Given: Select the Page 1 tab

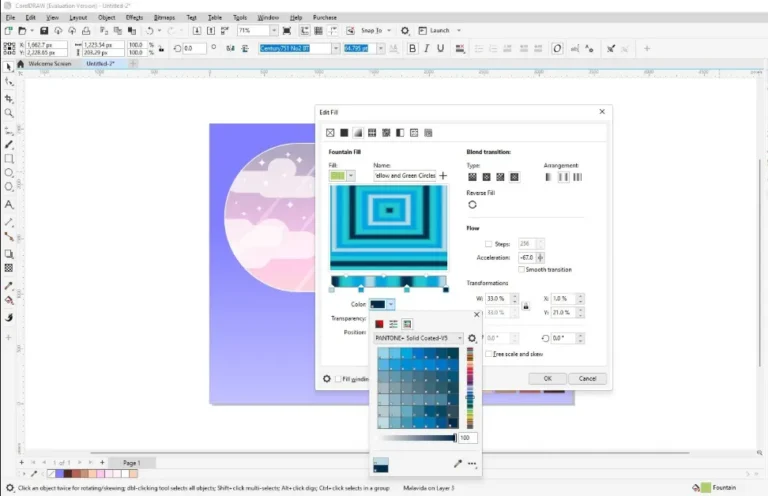Looking at the screenshot, I should pyautogui.click(x=131, y=462).
